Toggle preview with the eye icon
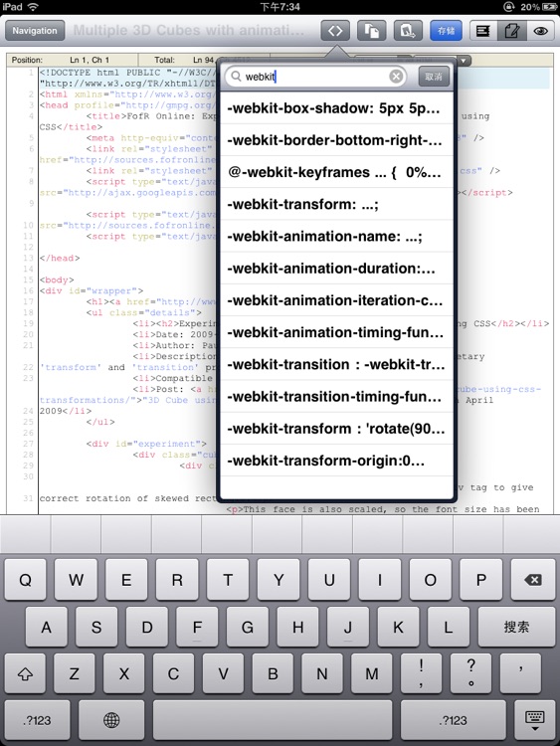 click(x=540, y=31)
